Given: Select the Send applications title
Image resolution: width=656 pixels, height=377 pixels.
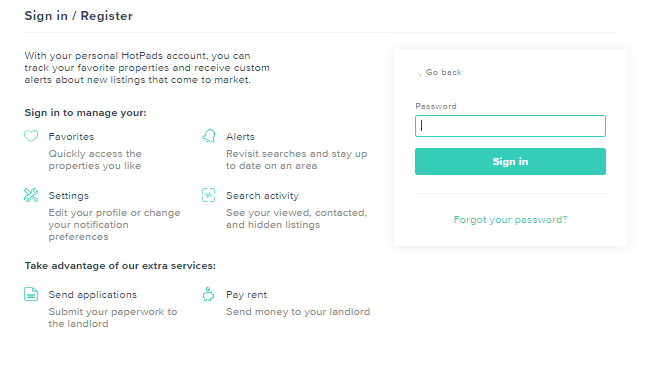Looking at the screenshot, I should point(92,295).
